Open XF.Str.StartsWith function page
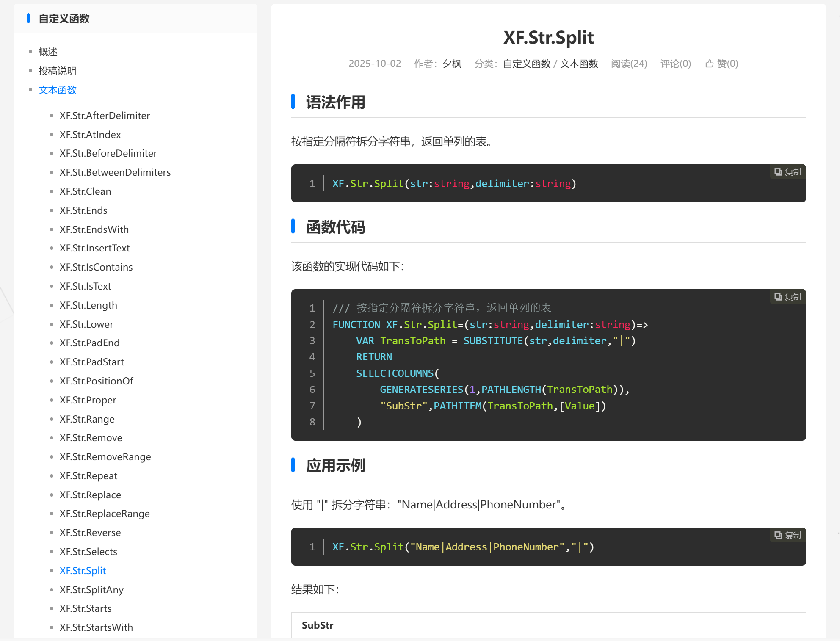 click(x=96, y=627)
